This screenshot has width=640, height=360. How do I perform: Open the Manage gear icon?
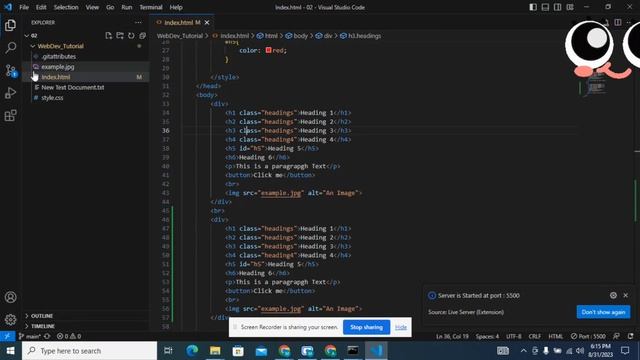tap(11, 319)
